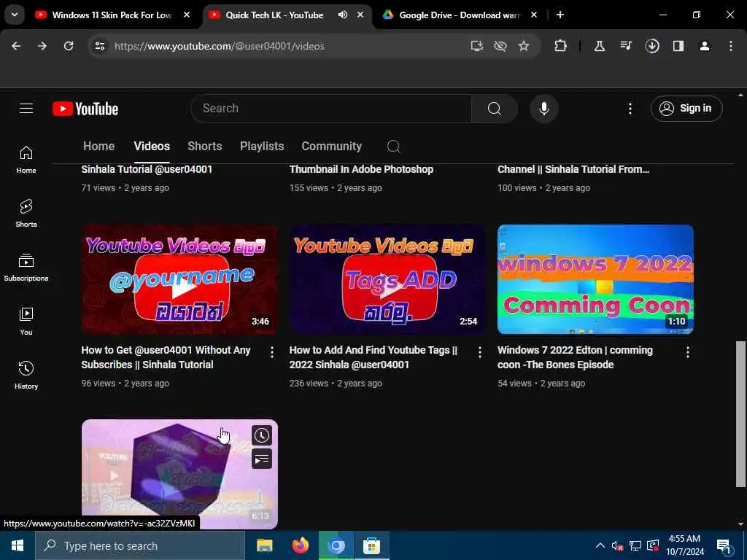Click the browser address bar URL
747x560 pixels.
pos(219,46)
